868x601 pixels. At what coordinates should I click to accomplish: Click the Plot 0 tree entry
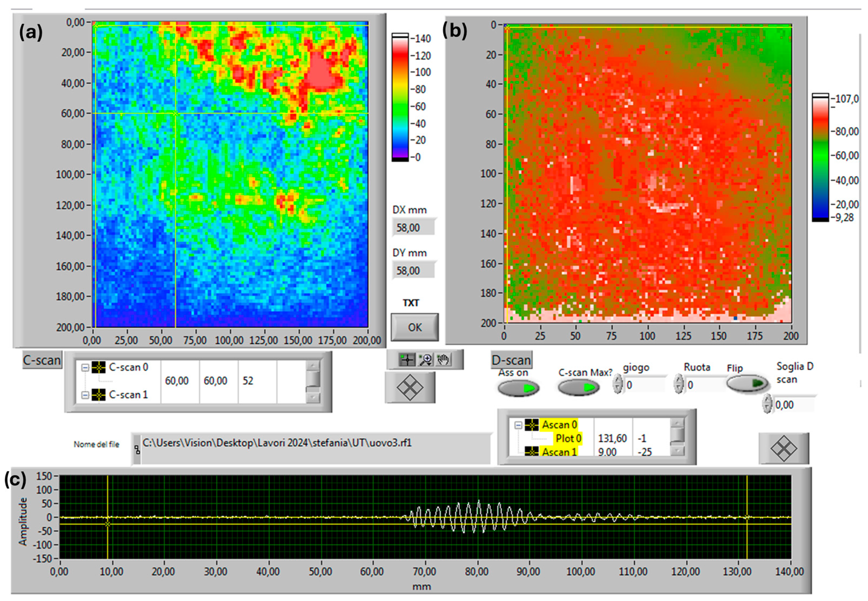point(568,438)
